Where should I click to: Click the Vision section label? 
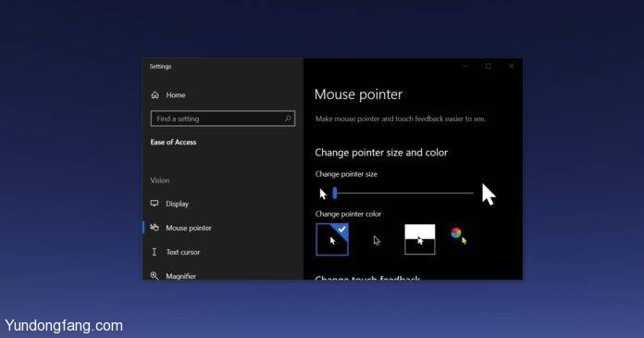coord(160,181)
